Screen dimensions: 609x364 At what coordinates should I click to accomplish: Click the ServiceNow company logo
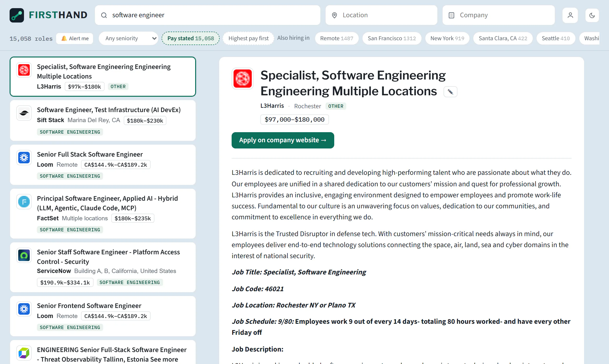(24, 255)
